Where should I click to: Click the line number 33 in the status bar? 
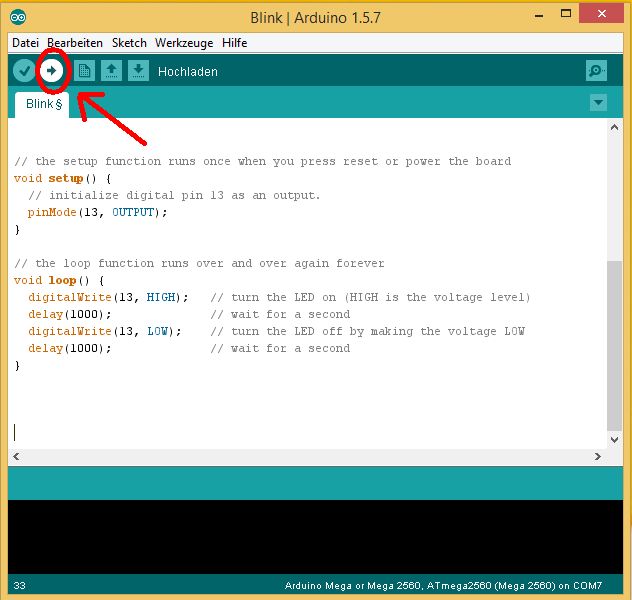tap(19, 585)
